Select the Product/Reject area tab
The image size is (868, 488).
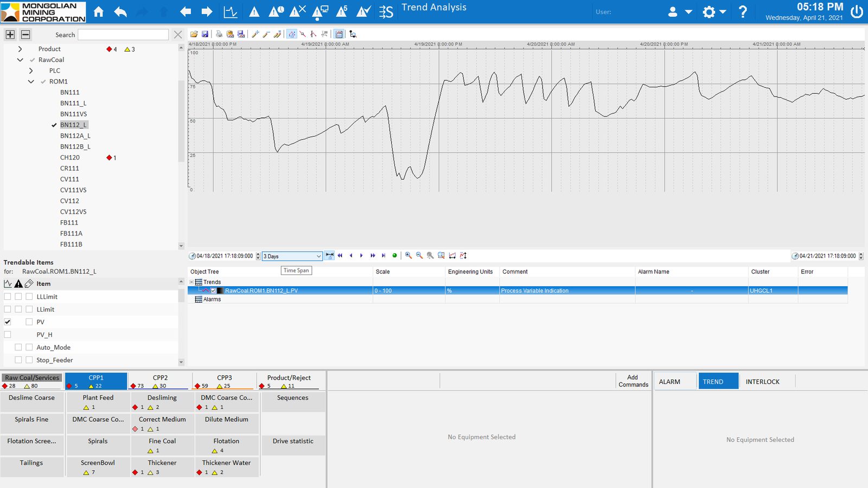[289, 381]
